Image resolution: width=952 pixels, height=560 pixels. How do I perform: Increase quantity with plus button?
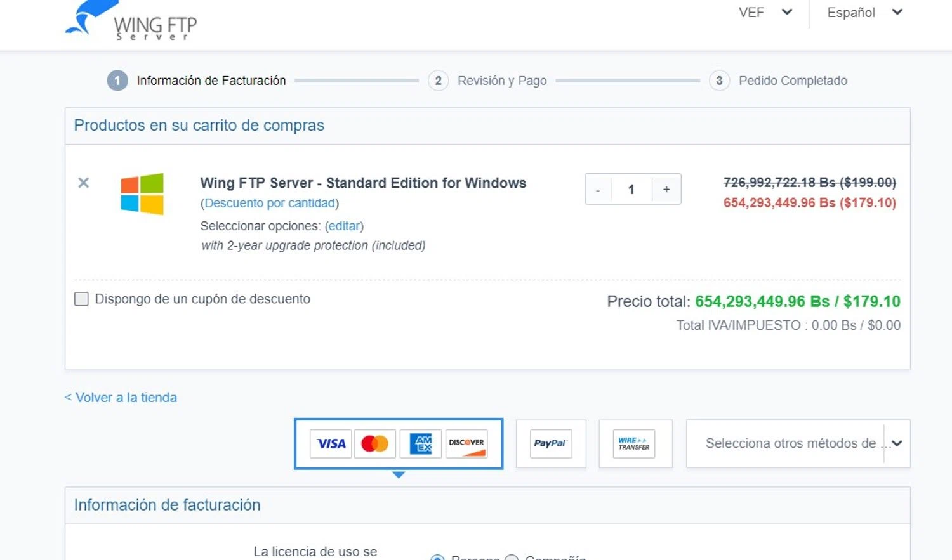[666, 189]
